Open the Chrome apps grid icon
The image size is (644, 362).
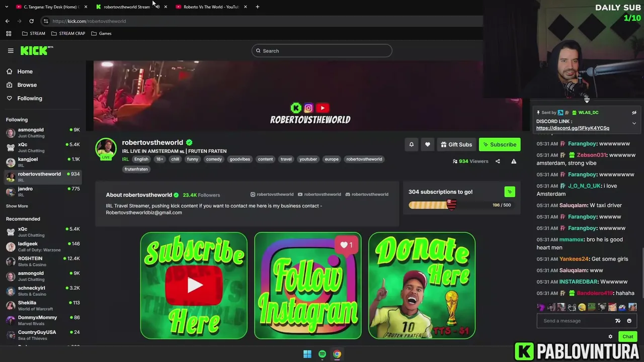coord(9,33)
